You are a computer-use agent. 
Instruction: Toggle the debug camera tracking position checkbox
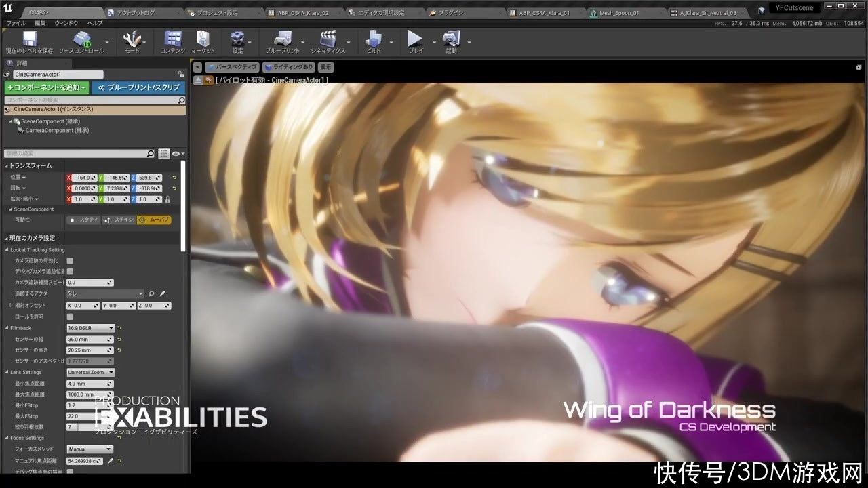pos(70,271)
